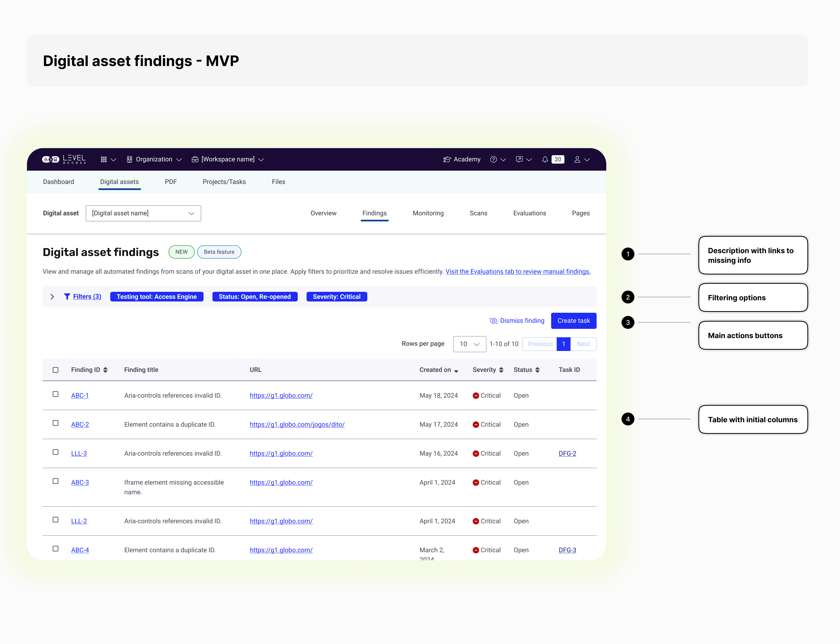Open the apps grid launcher icon

104,159
